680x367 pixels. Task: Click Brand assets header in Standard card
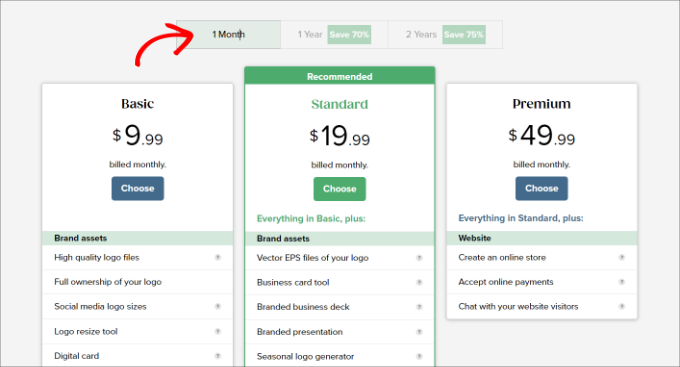point(340,238)
